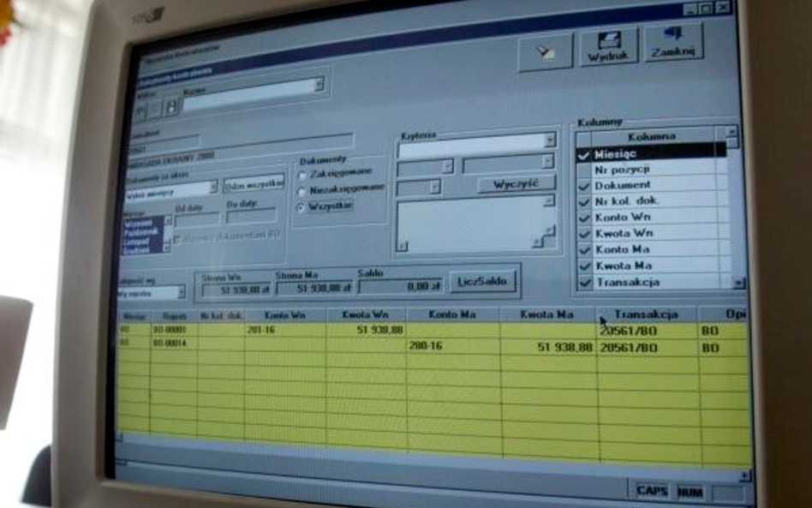Select Listopad in the months list
This screenshot has width=812, height=508.
click(x=137, y=242)
